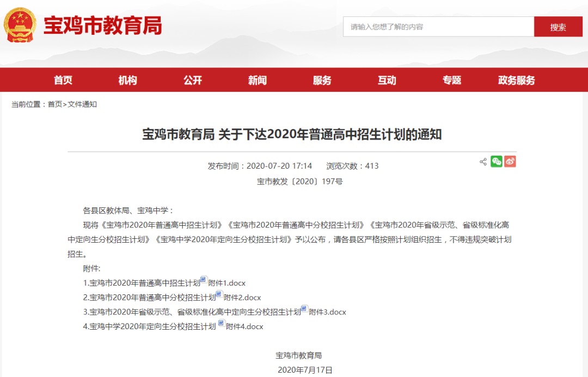Click into the search input field
The width and height of the screenshot is (588, 377).
coord(438,27)
